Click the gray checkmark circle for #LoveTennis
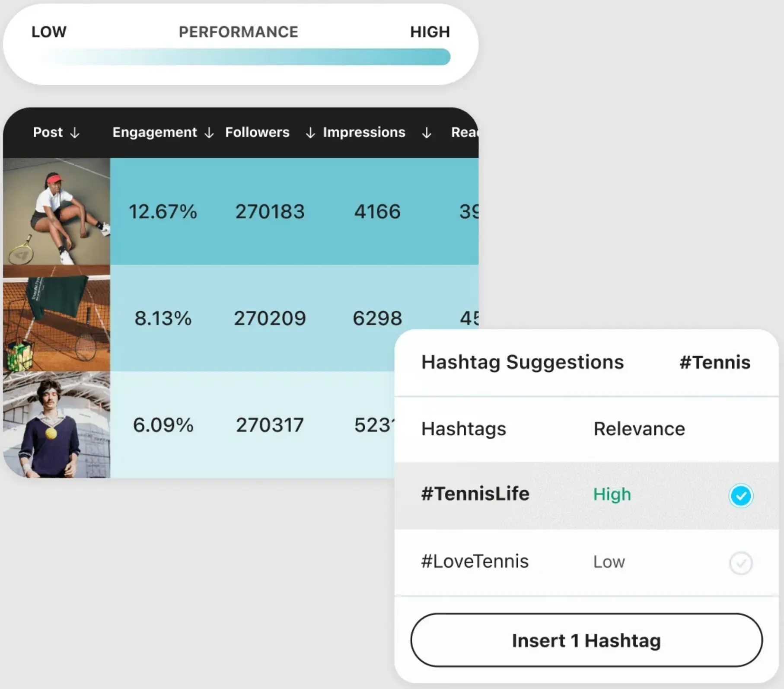 (741, 563)
